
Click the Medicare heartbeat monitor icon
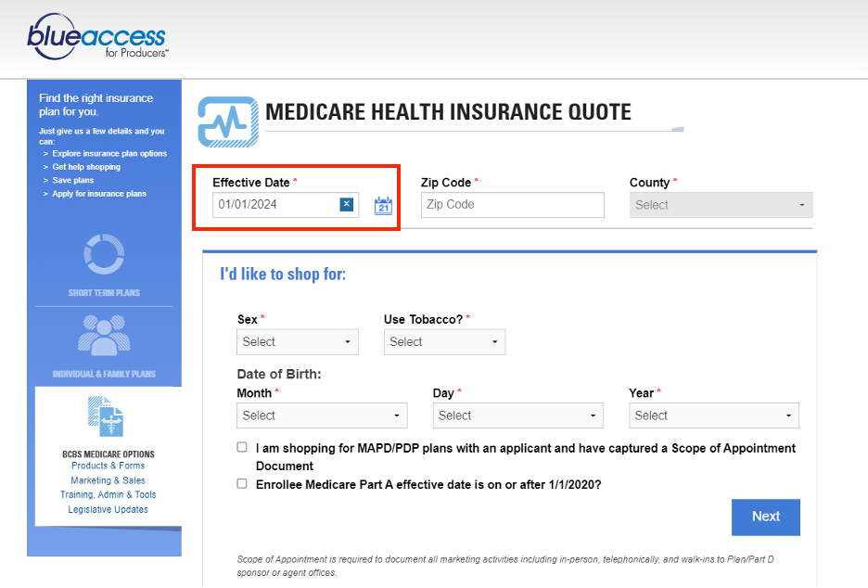tap(227, 120)
